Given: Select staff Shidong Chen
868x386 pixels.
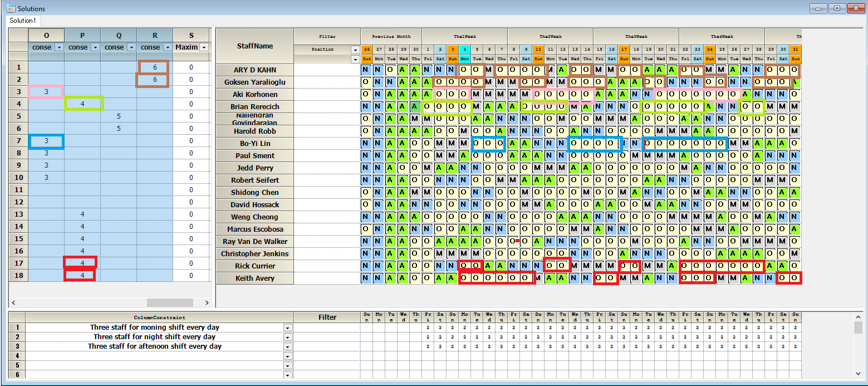Looking at the screenshot, I should click(x=255, y=192).
